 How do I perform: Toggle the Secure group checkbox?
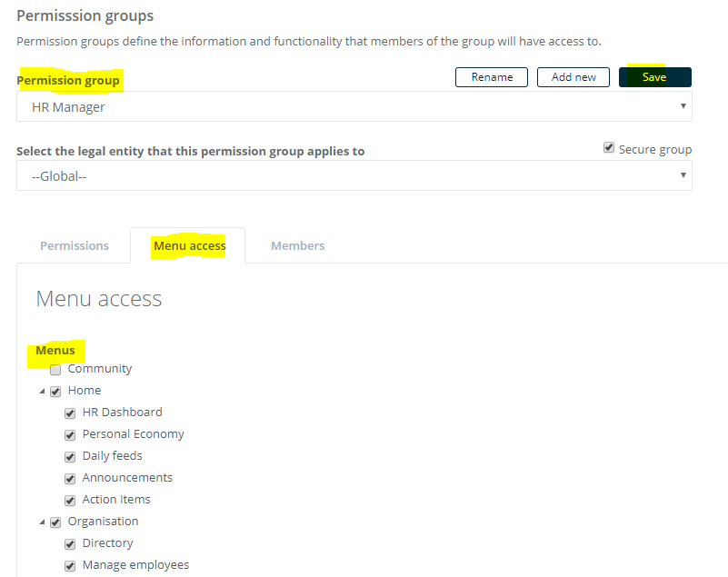(x=608, y=147)
